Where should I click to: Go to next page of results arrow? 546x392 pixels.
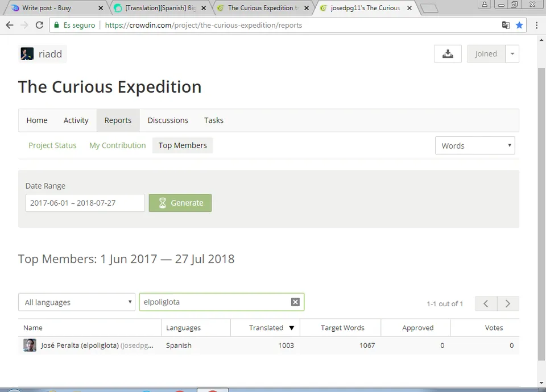click(x=508, y=303)
